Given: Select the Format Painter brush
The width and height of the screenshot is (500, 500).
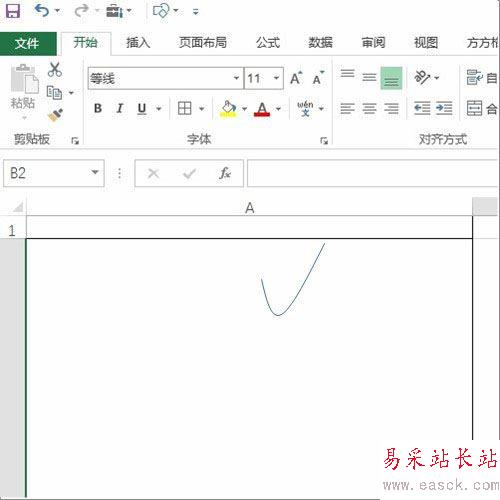Looking at the screenshot, I should (55, 115).
